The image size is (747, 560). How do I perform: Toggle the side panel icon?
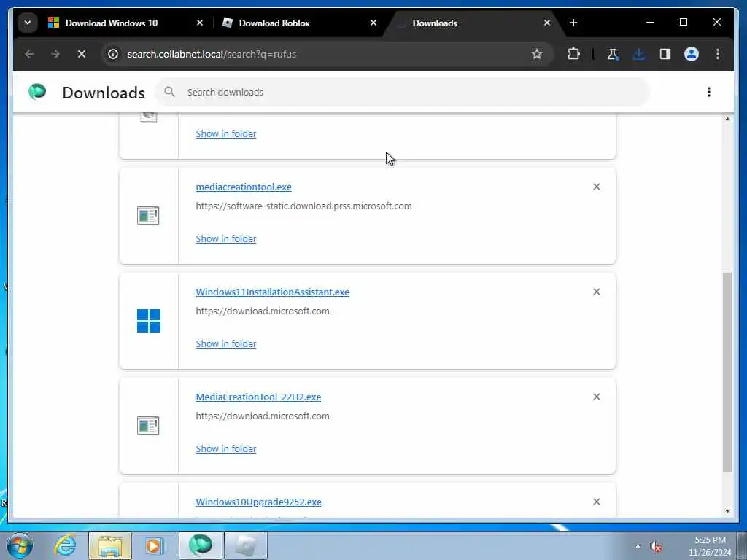[x=665, y=54]
